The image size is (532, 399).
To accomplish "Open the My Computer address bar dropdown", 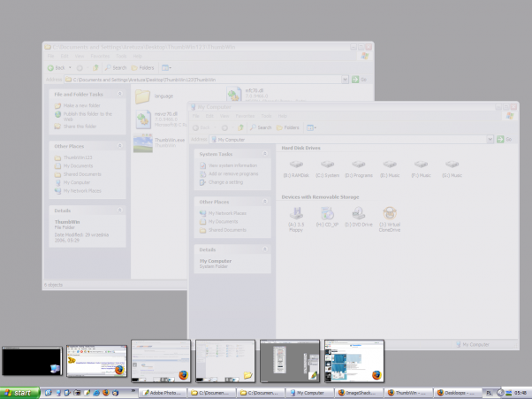I will click(x=490, y=139).
